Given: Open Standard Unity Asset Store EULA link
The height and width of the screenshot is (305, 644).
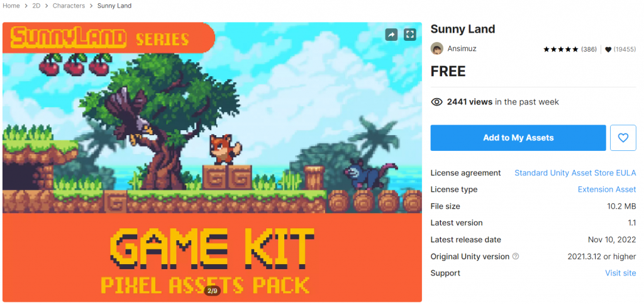Looking at the screenshot, I should (575, 173).
